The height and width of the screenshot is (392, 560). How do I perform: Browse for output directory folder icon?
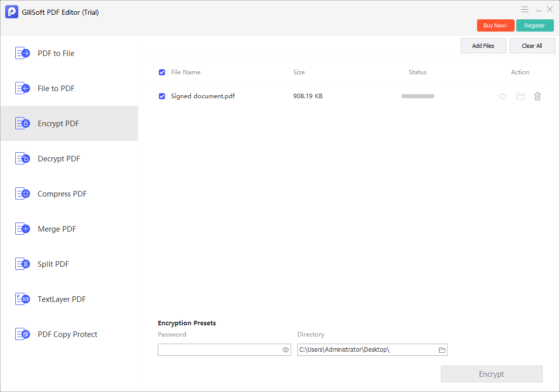pos(442,350)
